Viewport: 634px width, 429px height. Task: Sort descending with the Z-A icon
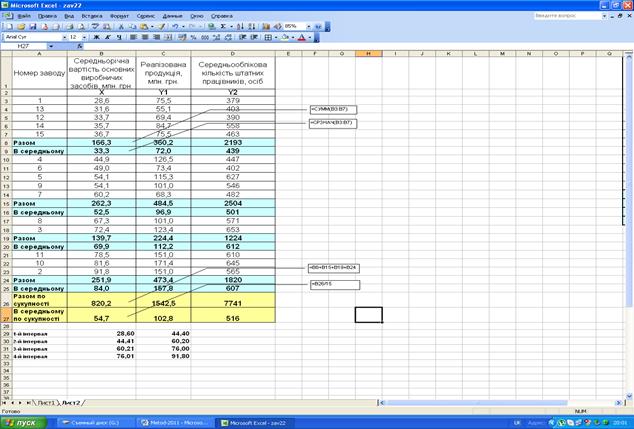(x=251, y=26)
